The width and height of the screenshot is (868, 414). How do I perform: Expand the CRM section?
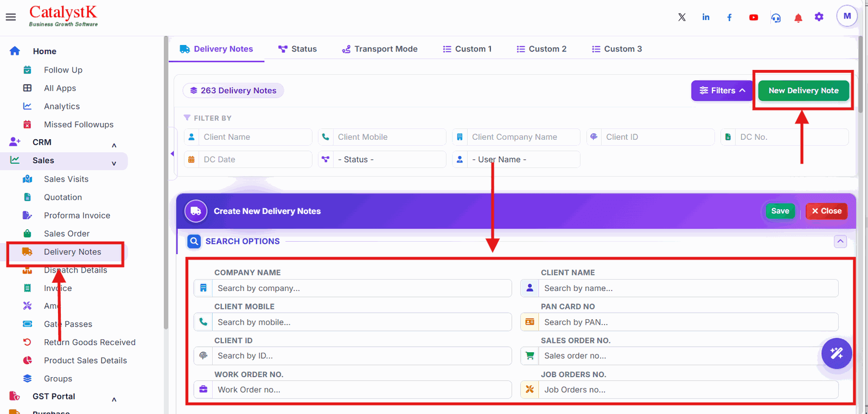click(114, 145)
